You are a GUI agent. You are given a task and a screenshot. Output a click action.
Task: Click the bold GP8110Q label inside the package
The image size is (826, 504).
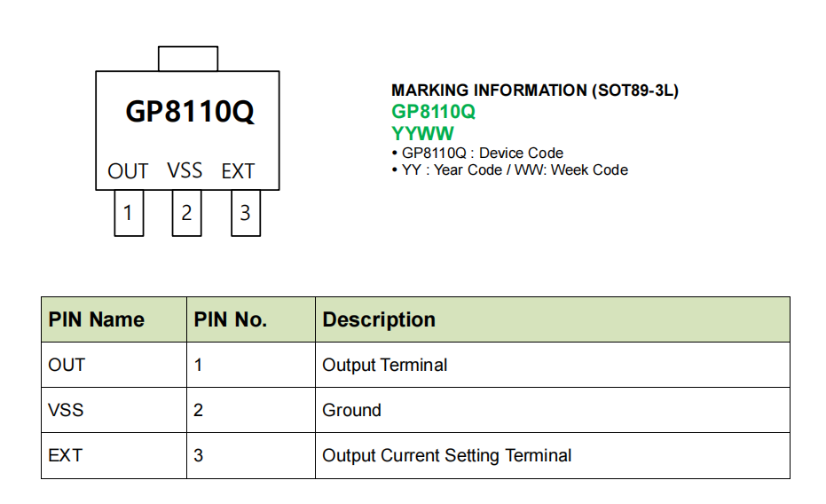pos(190,112)
